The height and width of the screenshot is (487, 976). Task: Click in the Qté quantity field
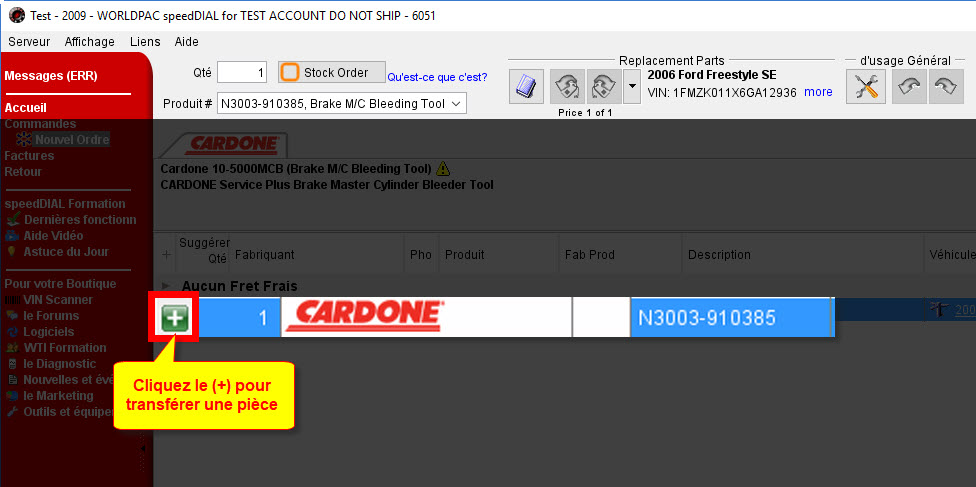pyautogui.click(x=242, y=72)
